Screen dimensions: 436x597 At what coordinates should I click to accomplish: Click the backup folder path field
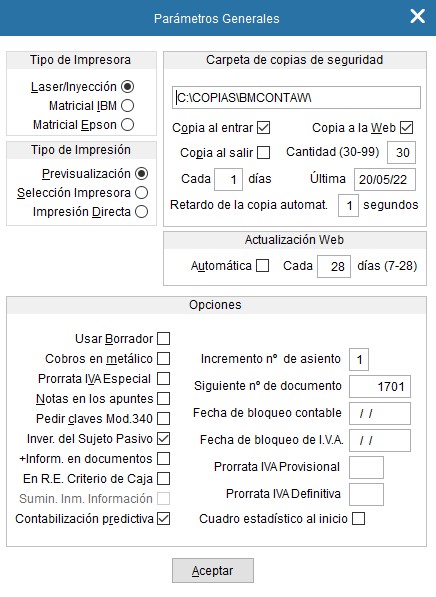(296, 98)
